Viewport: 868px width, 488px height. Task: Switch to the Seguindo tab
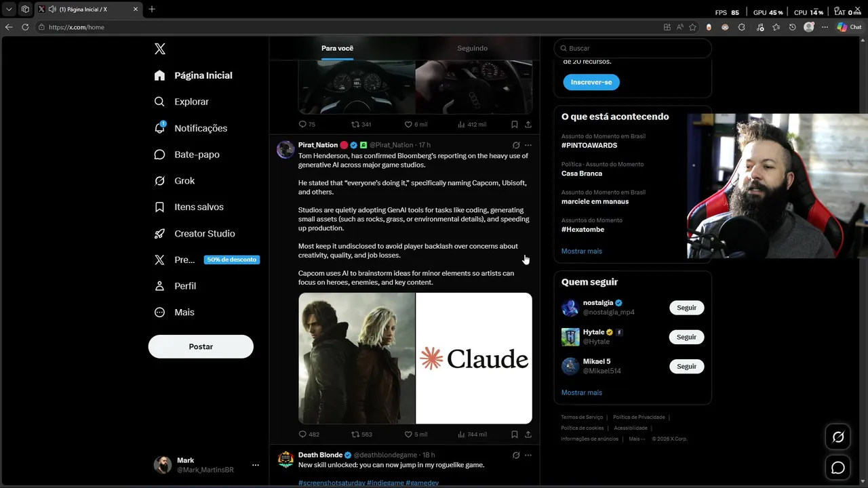pyautogui.click(x=472, y=48)
